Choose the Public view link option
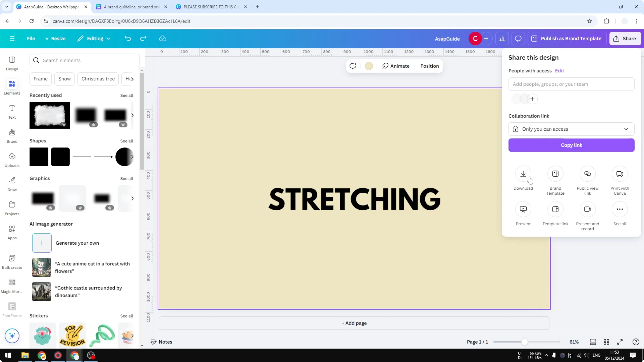Viewport: 644px width, 362px height. tap(587, 181)
